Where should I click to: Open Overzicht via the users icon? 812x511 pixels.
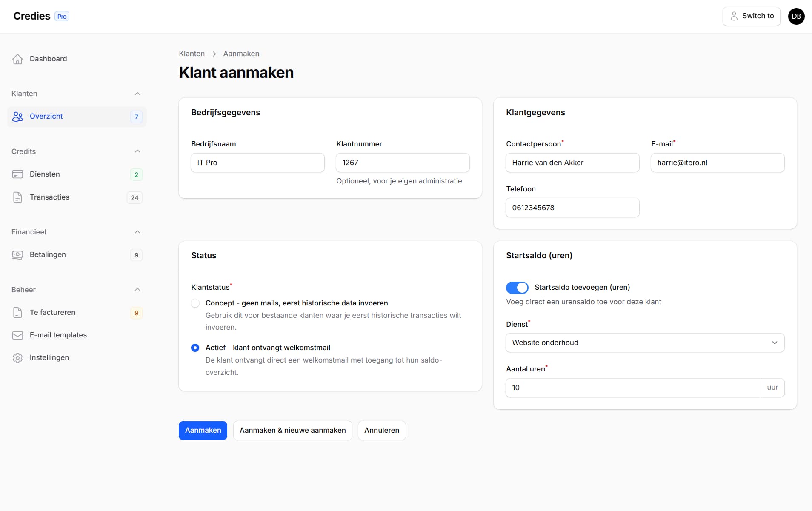pos(17,116)
